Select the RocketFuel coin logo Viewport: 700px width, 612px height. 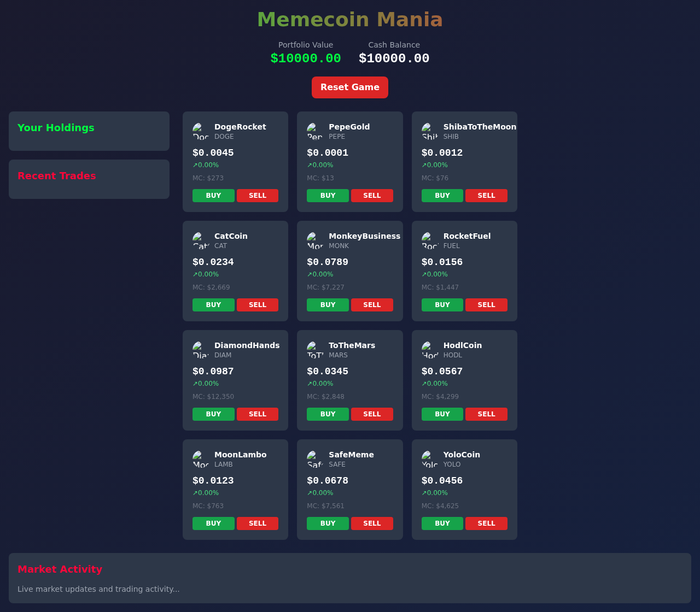[430, 240]
